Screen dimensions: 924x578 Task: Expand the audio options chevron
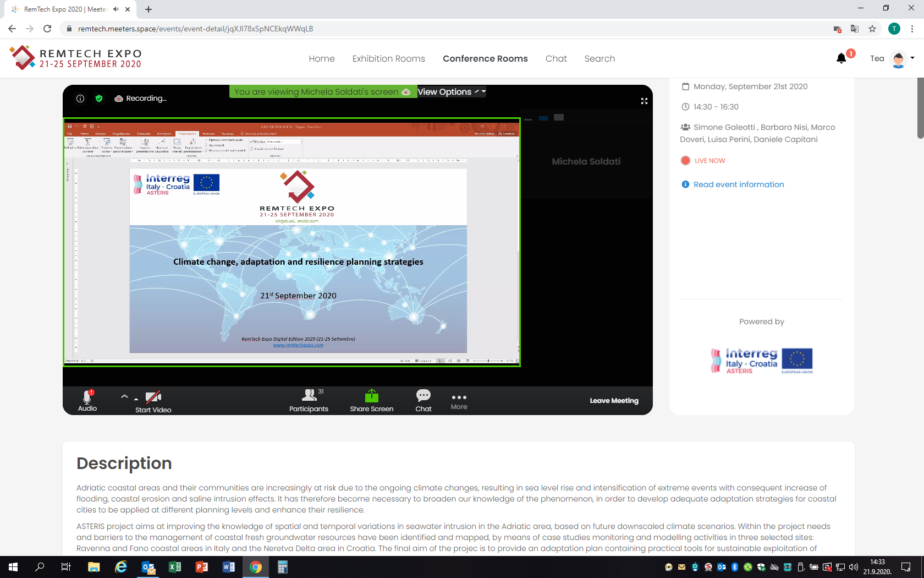tap(125, 396)
